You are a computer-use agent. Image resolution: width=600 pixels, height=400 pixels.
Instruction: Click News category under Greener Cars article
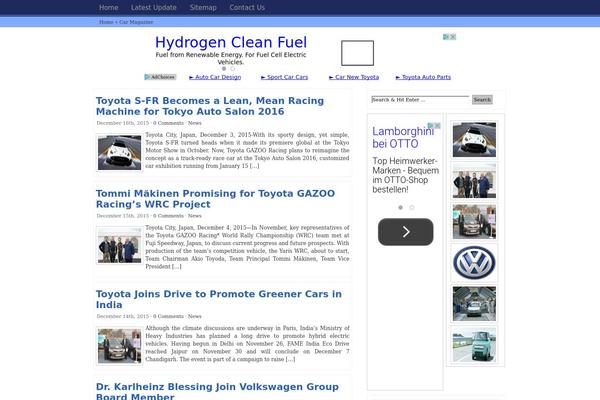coord(194,316)
